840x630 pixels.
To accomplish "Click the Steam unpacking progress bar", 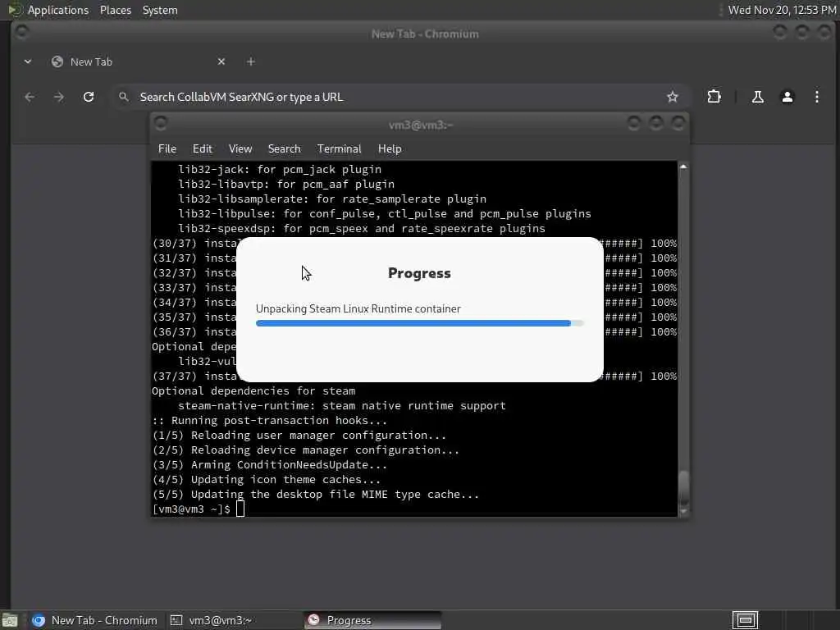I will click(x=419, y=323).
